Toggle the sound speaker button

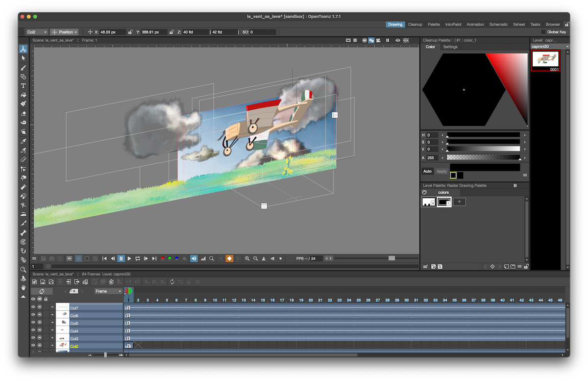pyautogui.click(x=194, y=258)
